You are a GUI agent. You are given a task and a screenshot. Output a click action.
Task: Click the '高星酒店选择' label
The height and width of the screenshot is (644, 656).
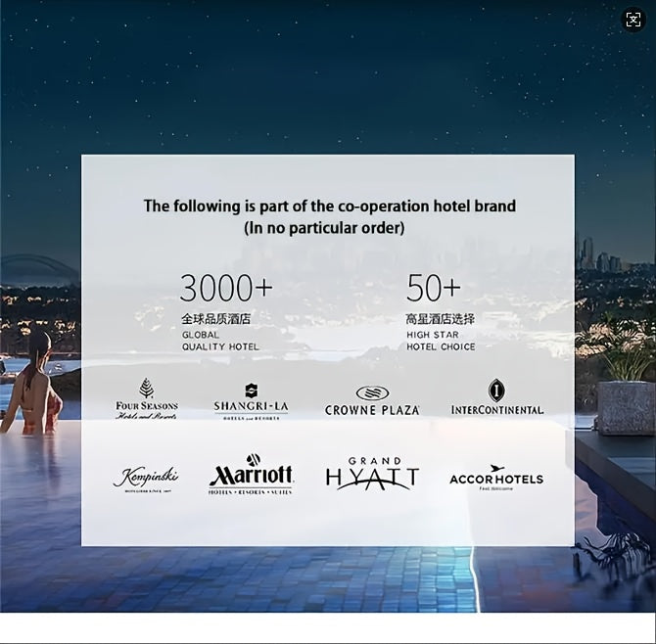point(441,319)
